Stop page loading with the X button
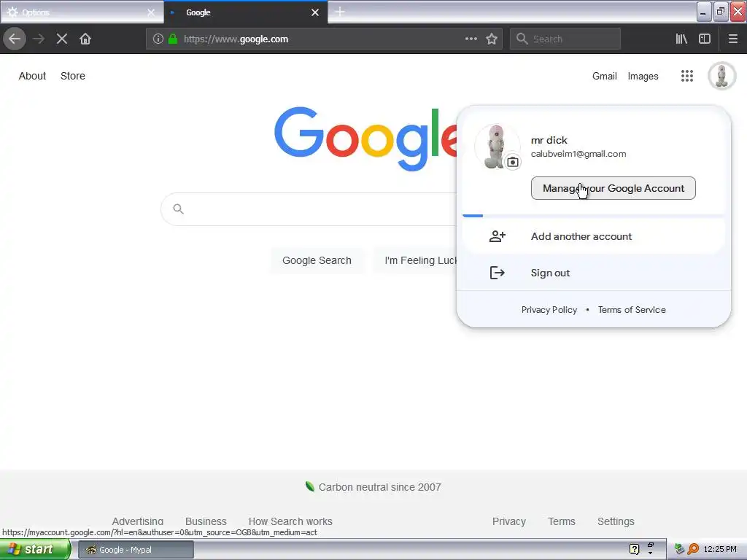747x560 pixels. click(x=62, y=39)
